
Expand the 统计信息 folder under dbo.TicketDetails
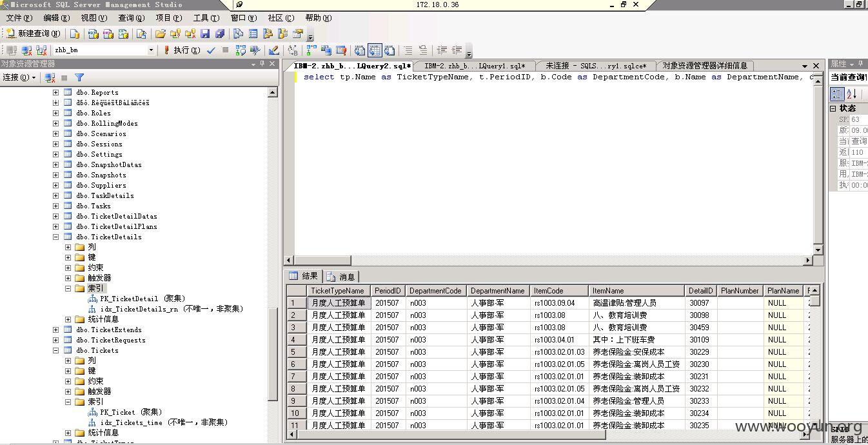coord(68,319)
